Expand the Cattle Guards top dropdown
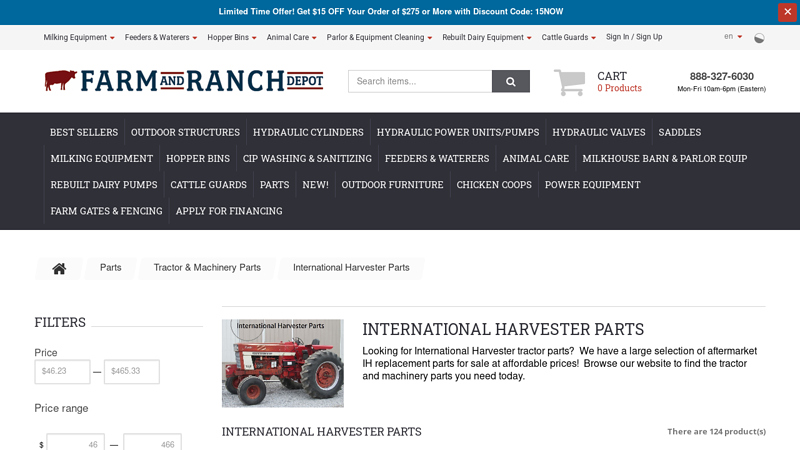The width and height of the screenshot is (800, 450). tap(568, 37)
